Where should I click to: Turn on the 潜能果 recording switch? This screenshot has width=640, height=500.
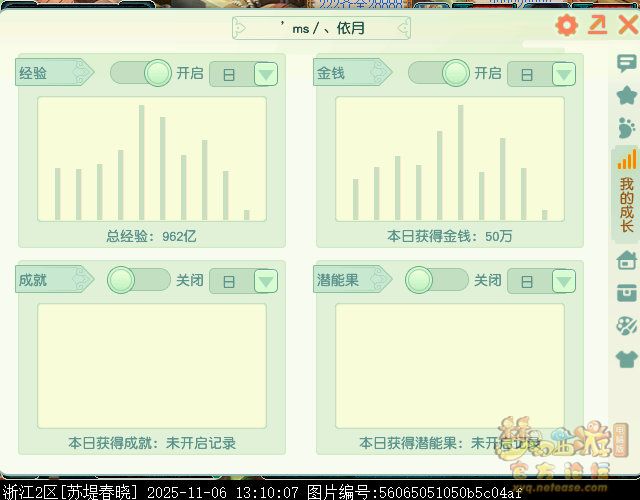[436, 280]
